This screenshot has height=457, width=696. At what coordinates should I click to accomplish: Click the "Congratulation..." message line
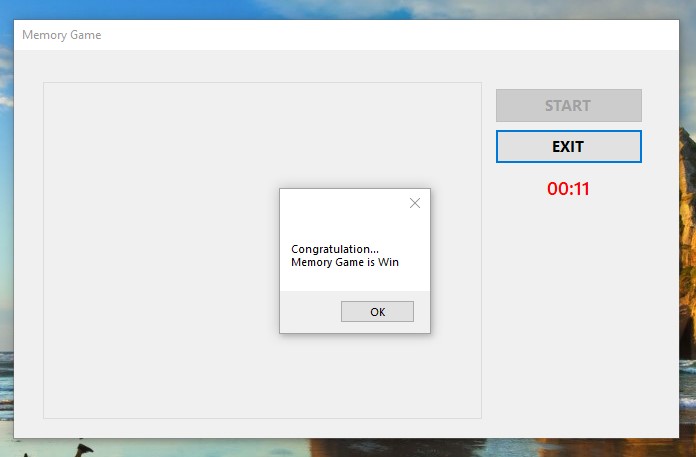point(335,249)
